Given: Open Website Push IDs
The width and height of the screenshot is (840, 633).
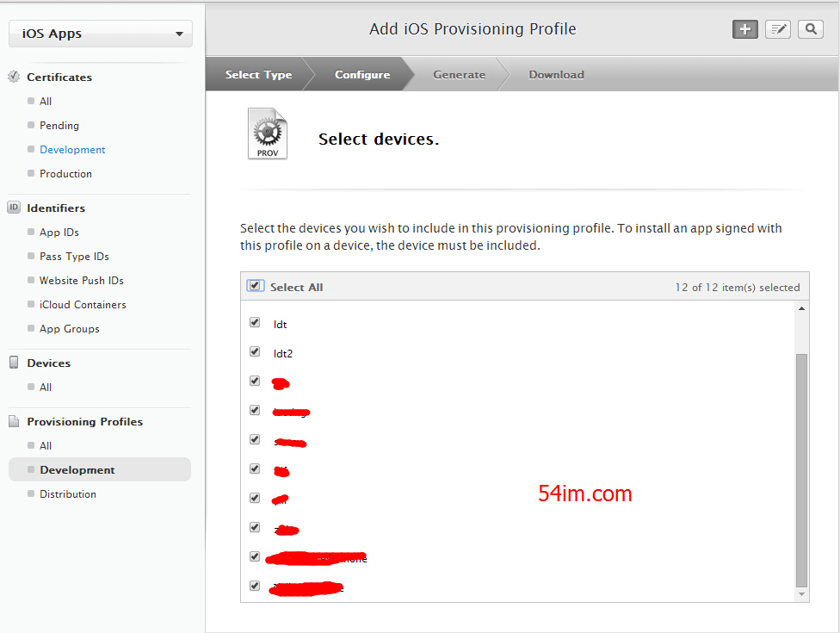Looking at the screenshot, I should coord(82,280).
